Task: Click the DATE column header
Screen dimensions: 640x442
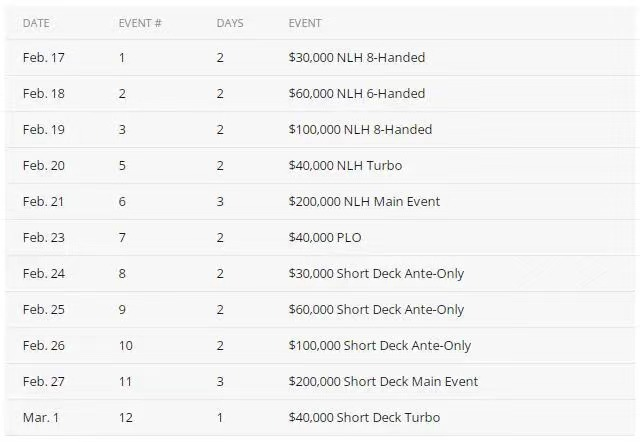Action: pos(35,22)
